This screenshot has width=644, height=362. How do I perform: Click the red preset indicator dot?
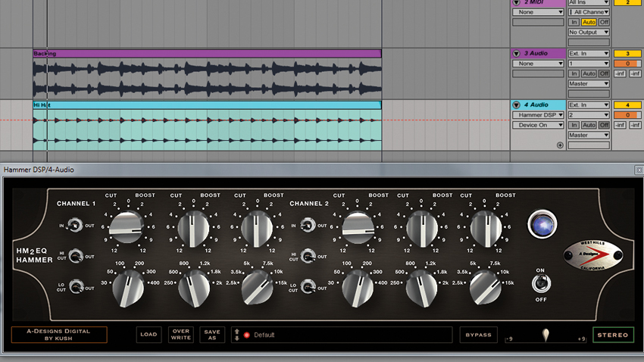pyautogui.click(x=246, y=335)
